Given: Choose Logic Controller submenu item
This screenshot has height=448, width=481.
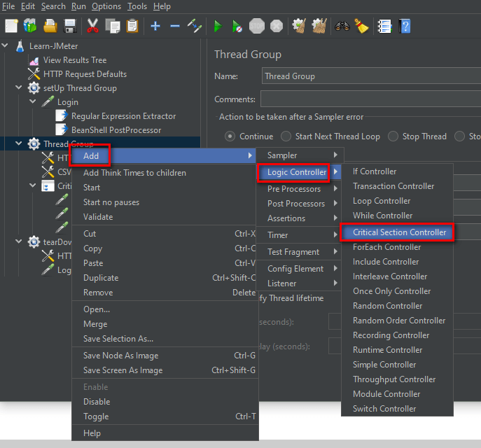Looking at the screenshot, I should pyautogui.click(x=299, y=172).
